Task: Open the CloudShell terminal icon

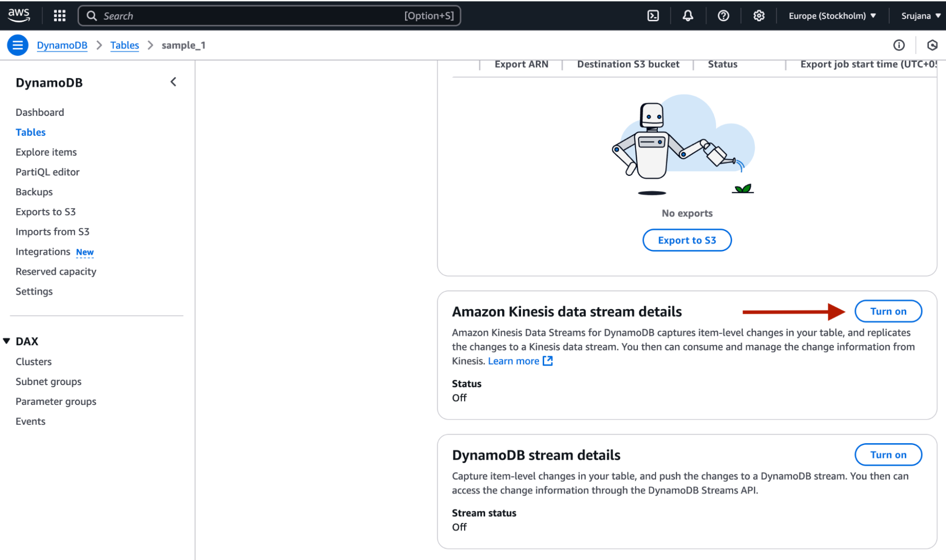Action: 653,16
